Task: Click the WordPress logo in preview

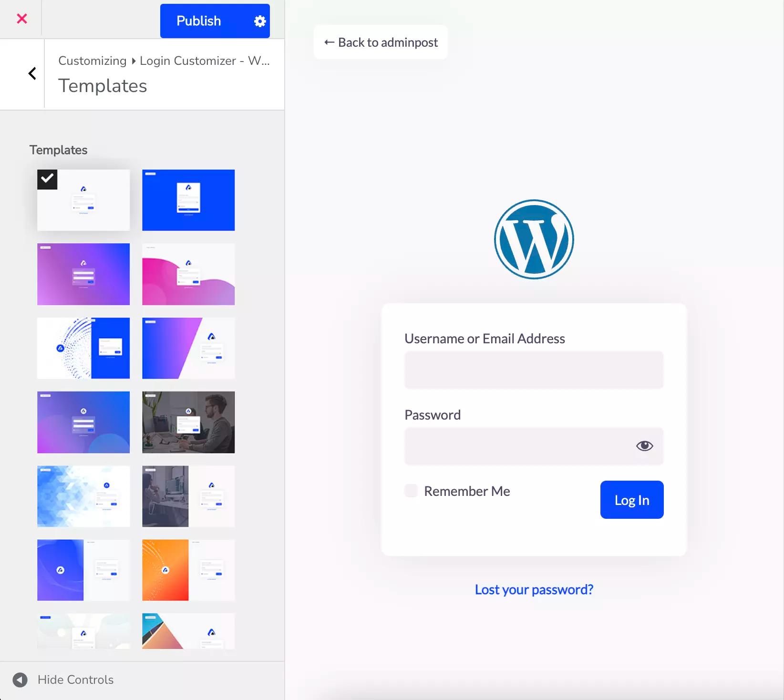Action: tap(534, 239)
